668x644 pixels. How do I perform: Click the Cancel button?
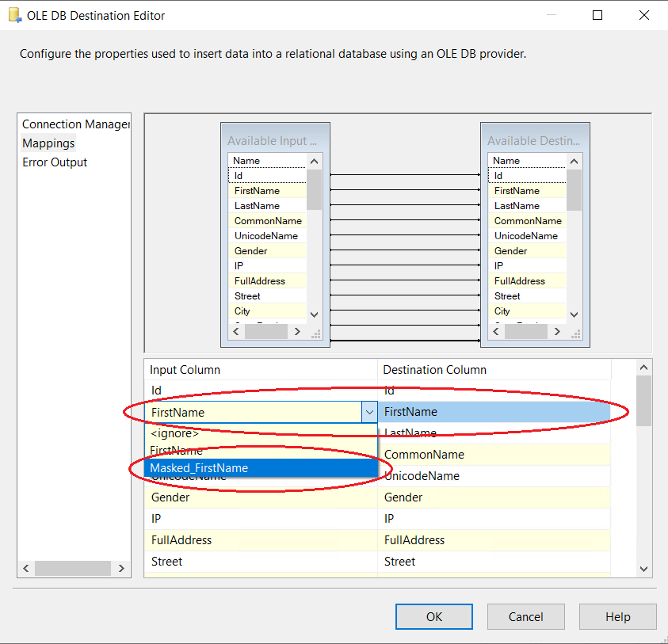click(525, 616)
